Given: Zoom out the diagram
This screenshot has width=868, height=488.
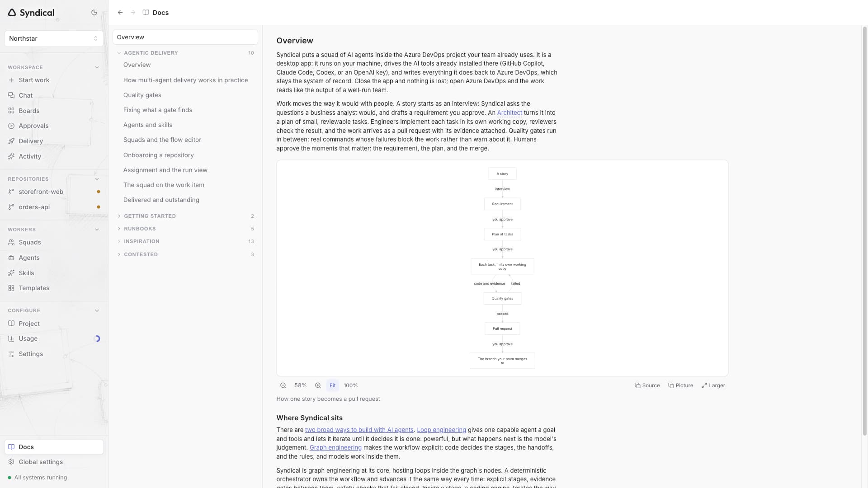Looking at the screenshot, I should click(283, 385).
